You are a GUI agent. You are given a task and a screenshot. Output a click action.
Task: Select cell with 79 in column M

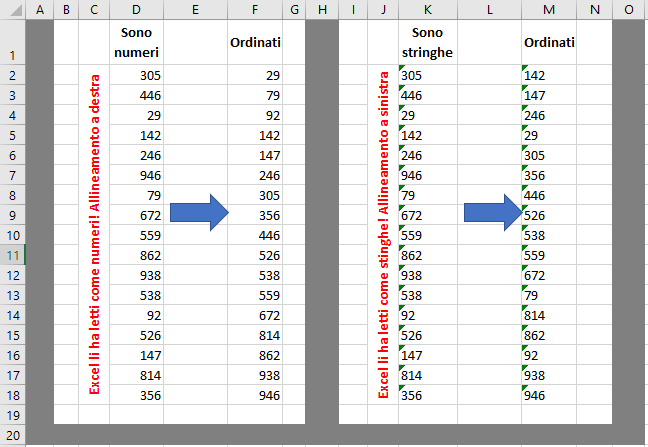click(x=549, y=295)
